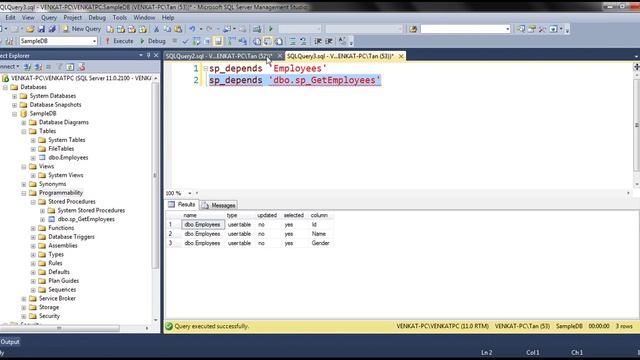Open the Tools menu

tap(120, 18)
